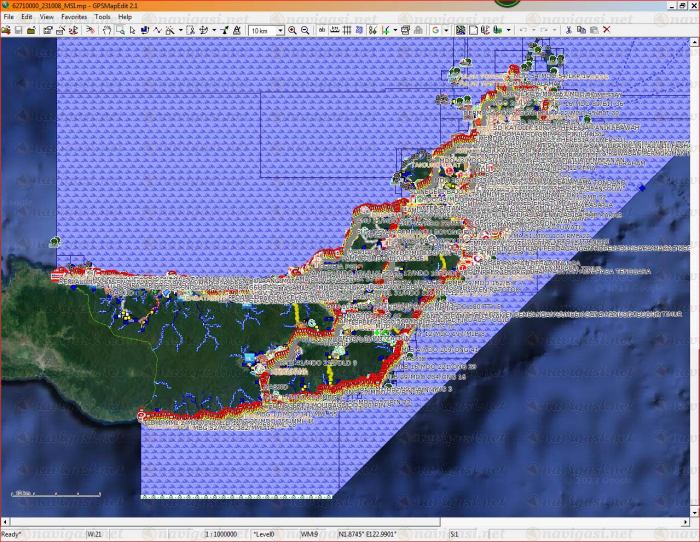Click the Level0 status bar field
The height and width of the screenshot is (542, 700).
pyautogui.click(x=266, y=534)
